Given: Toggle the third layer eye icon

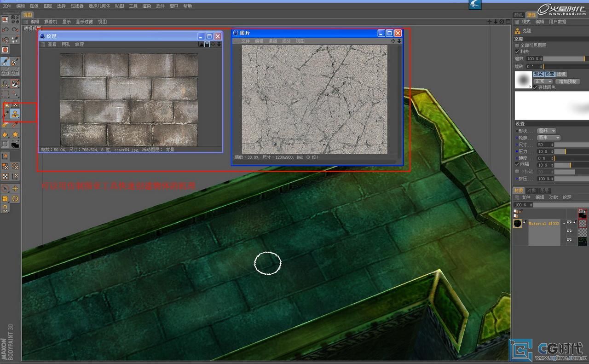Looking at the screenshot, I should [x=569, y=240].
